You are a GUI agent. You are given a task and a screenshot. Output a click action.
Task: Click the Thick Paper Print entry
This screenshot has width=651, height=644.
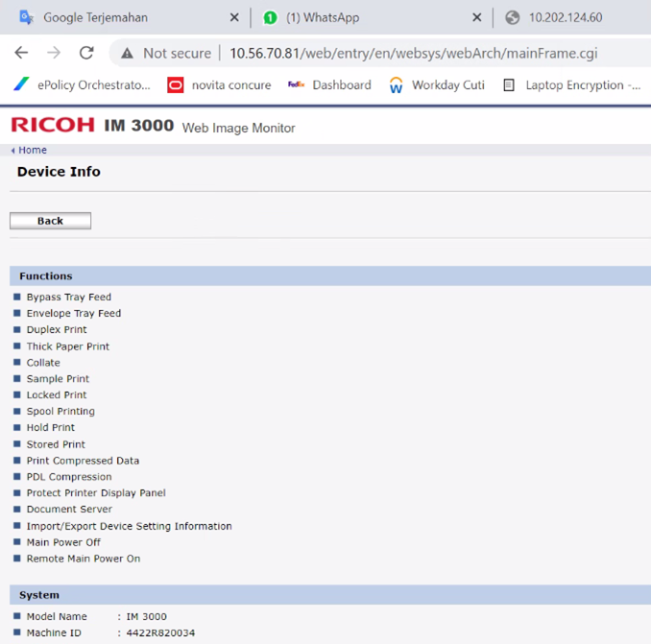[68, 346]
